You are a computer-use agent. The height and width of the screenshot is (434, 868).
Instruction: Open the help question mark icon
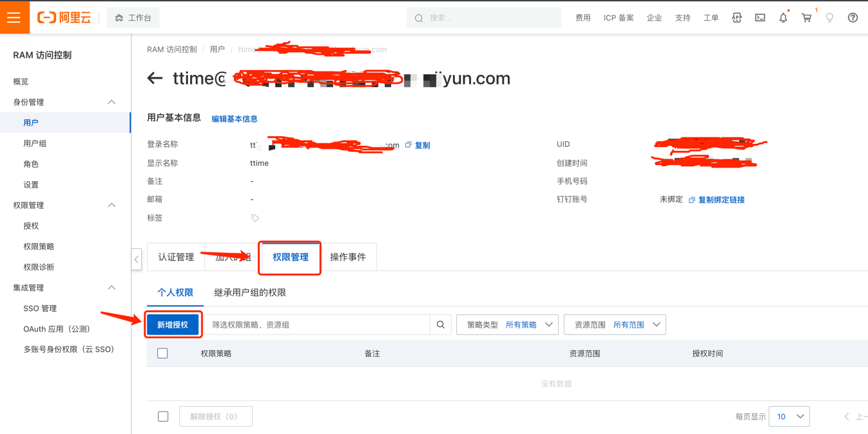coord(853,18)
